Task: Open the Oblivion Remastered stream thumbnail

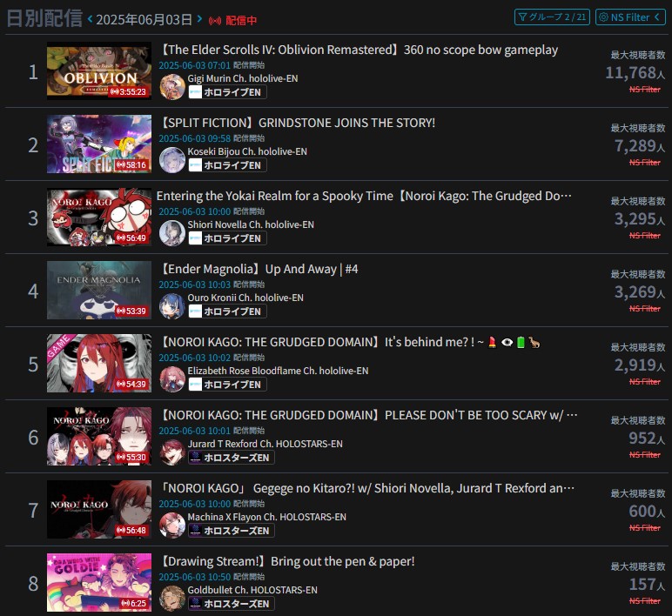Action: [x=99, y=71]
